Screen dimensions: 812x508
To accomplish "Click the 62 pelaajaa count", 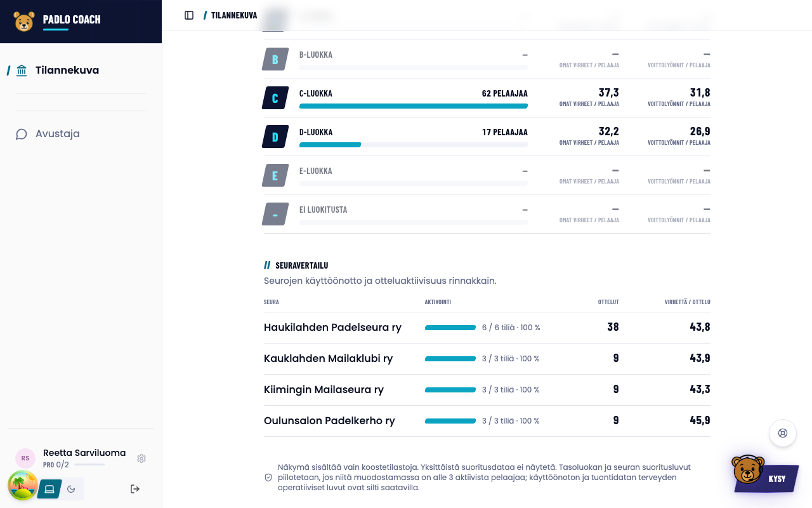I will 505,93.
